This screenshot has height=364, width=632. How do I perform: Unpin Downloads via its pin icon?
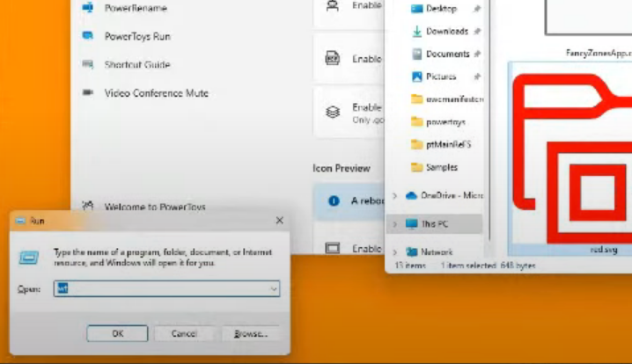coord(477,31)
